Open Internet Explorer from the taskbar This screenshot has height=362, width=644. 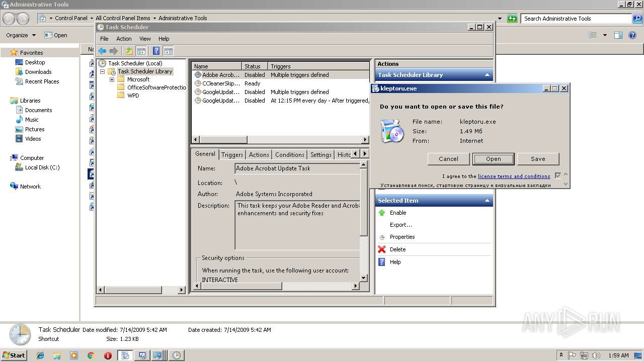pos(40,355)
